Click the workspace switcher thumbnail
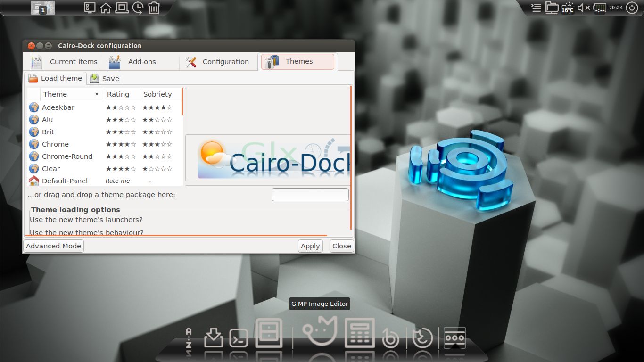Viewport: 644px width, 362px height. (x=43, y=8)
